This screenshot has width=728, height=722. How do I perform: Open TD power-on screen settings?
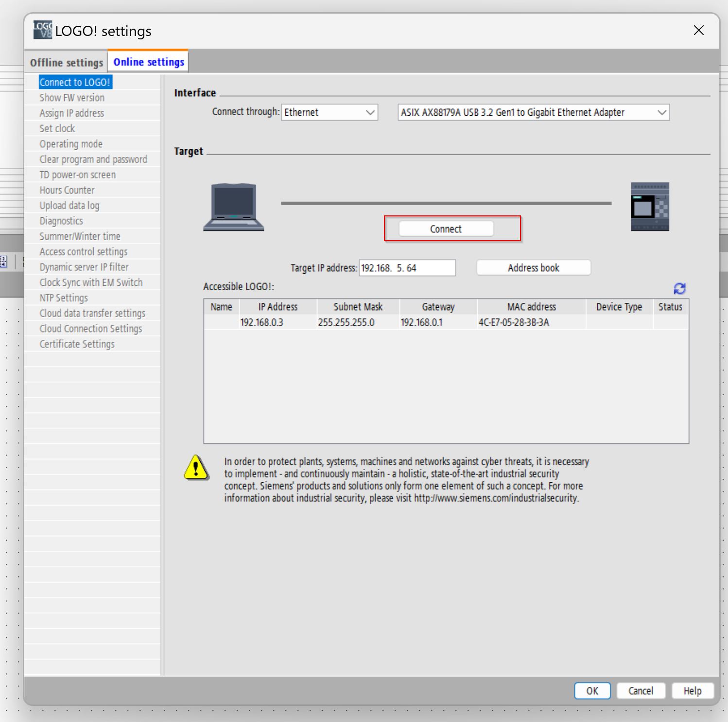[x=78, y=175]
